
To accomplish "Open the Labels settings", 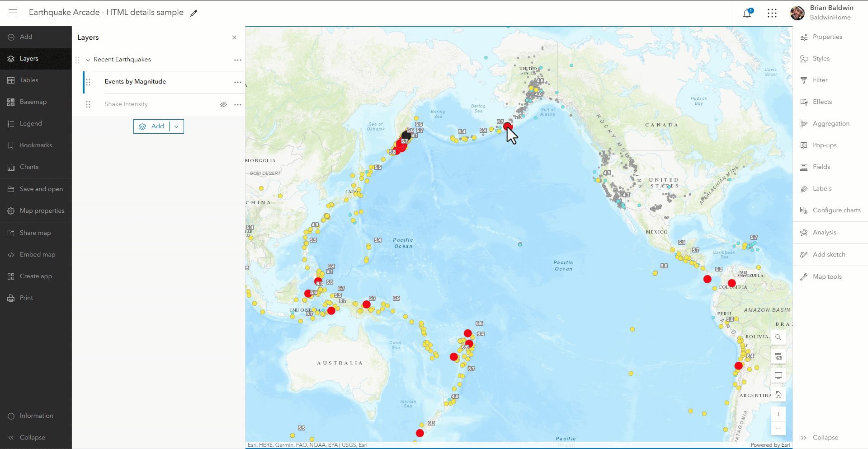I will (822, 188).
